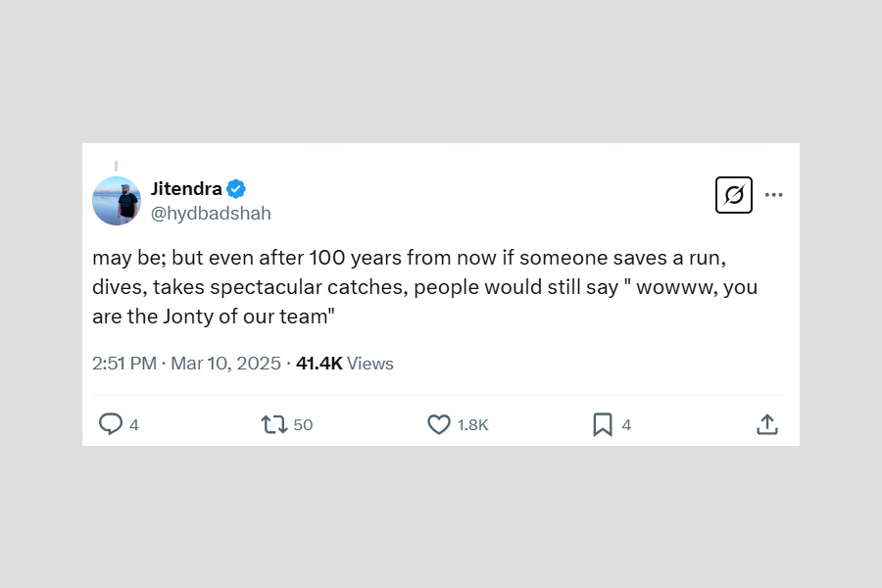Bookmark this tweet using the bookmark icon
Screen dimensions: 882x588
pos(603,424)
